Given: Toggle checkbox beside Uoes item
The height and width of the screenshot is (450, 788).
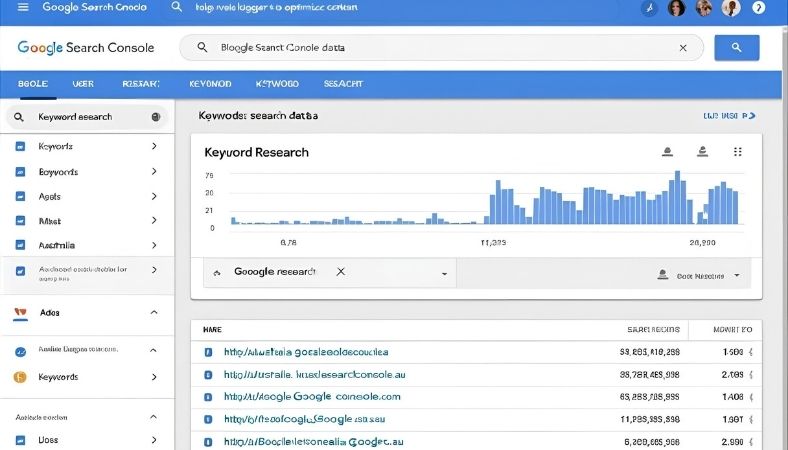Looking at the screenshot, I should 20,440.
